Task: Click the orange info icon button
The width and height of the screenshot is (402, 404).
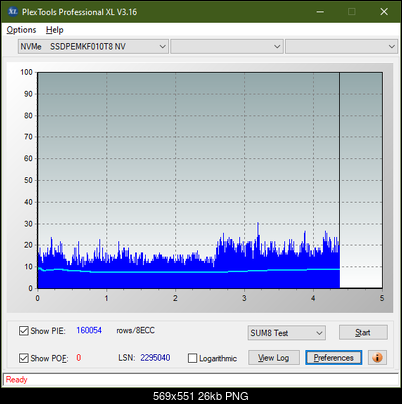Action: pyautogui.click(x=377, y=358)
